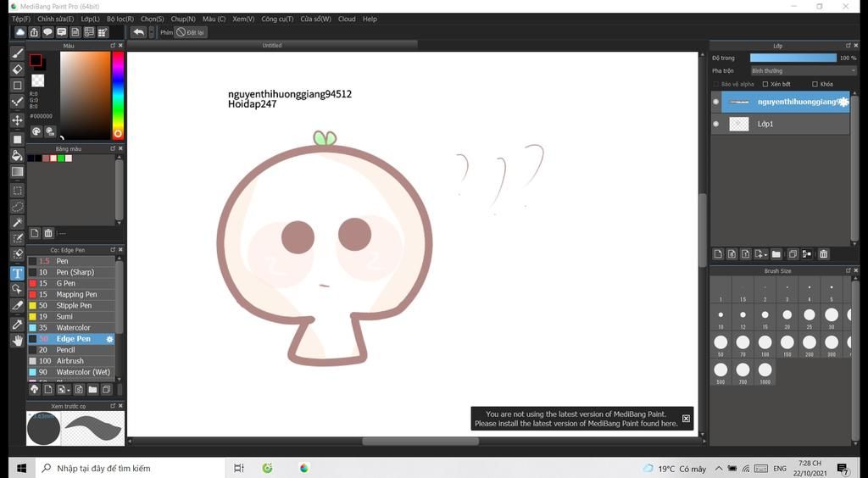
Task: Delete layer with trash icon in Lớp panel
Action: coord(823,254)
